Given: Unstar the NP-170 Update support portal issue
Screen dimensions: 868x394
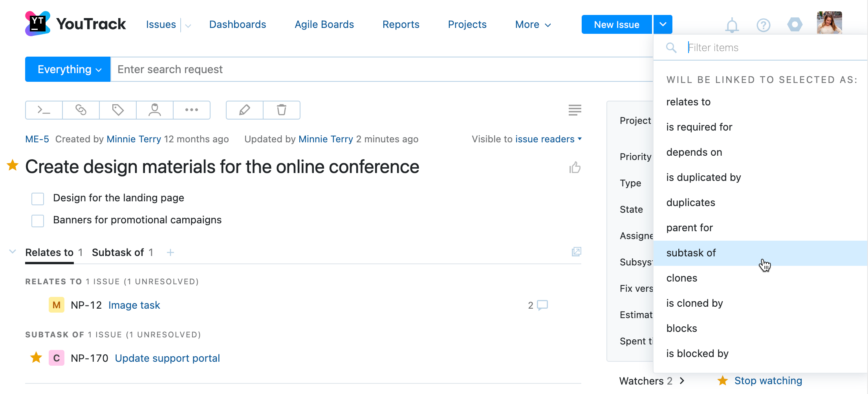Looking at the screenshot, I should pos(36,358).
